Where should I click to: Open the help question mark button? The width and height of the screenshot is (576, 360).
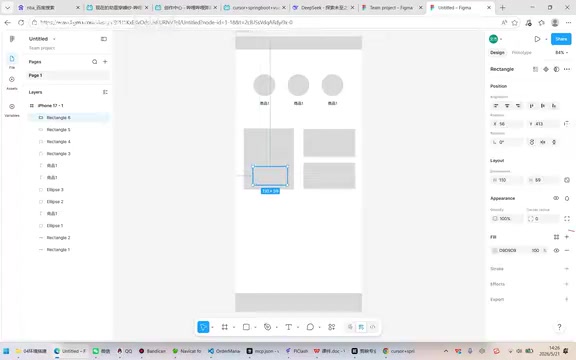tap(559, 327)
